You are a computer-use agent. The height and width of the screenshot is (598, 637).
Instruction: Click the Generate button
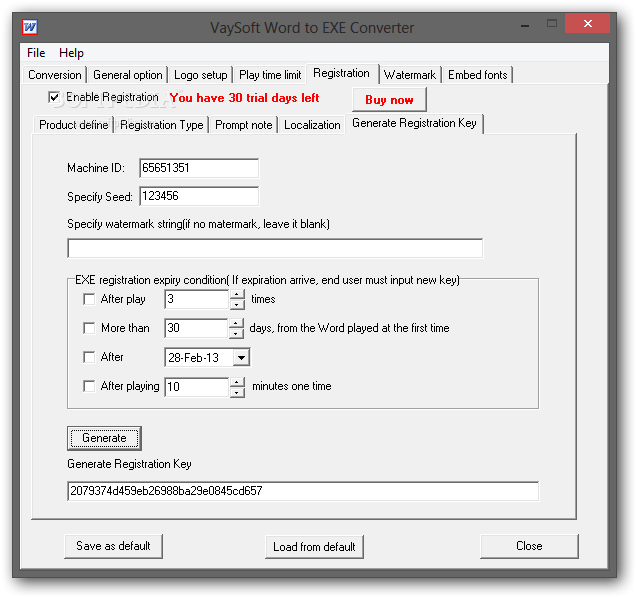point(104,438)
